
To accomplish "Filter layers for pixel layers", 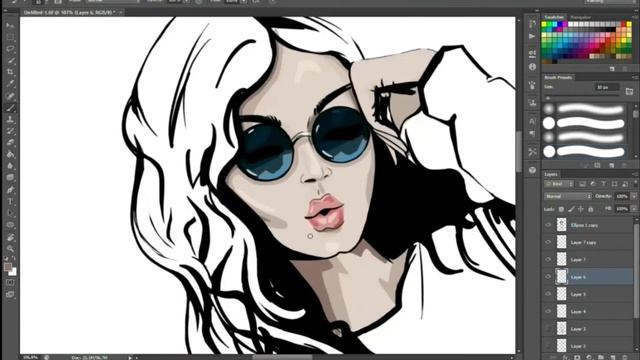I will click(x=582, y=184).
